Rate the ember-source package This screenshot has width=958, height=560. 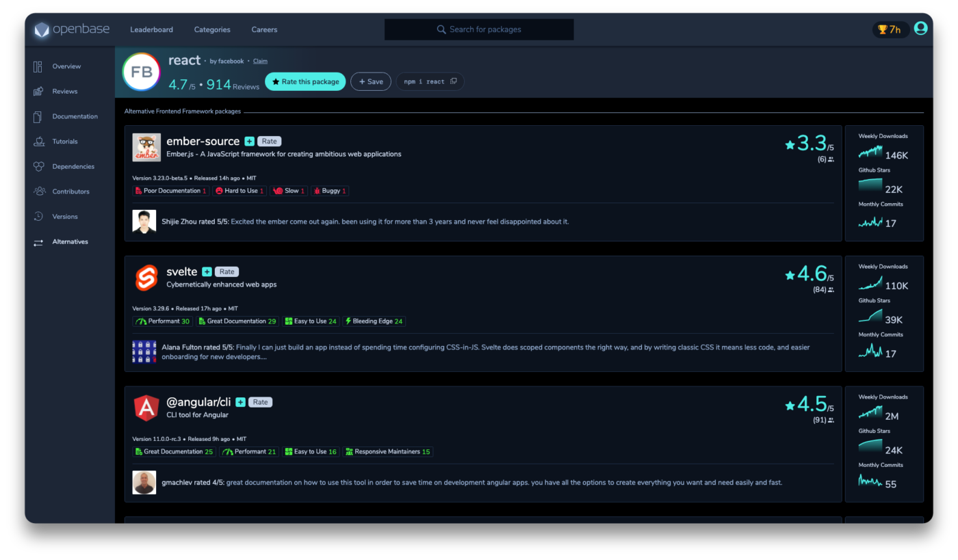(270, 142)
